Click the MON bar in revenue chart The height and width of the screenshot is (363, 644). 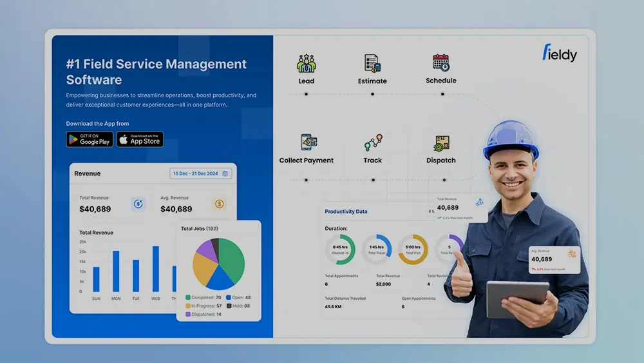116,271
